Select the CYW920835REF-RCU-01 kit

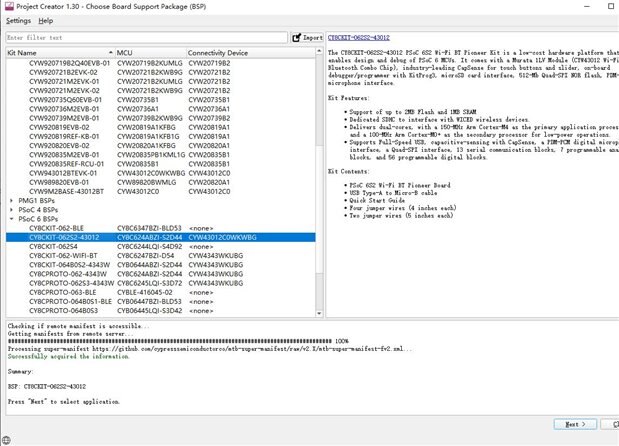66,164
